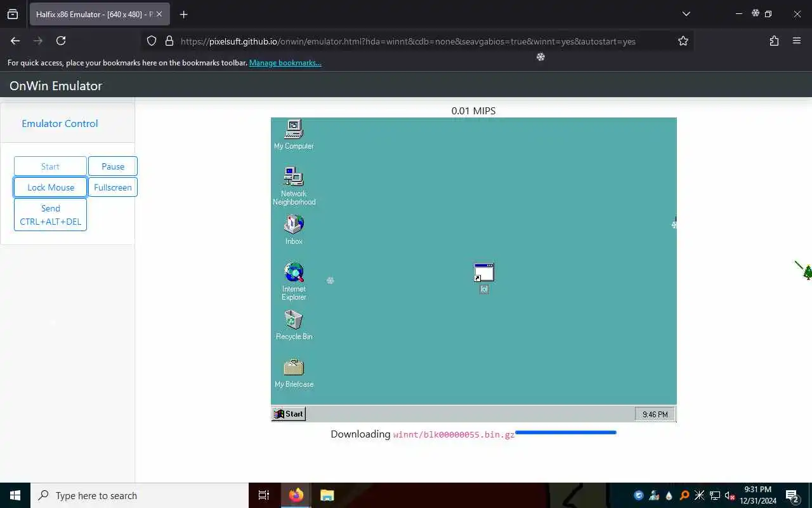Image resolution: width=812 pixels, height=508 pixels.
Task: Open the Firefox application menu
Action: pyautogui.click(x=797, y=41)
